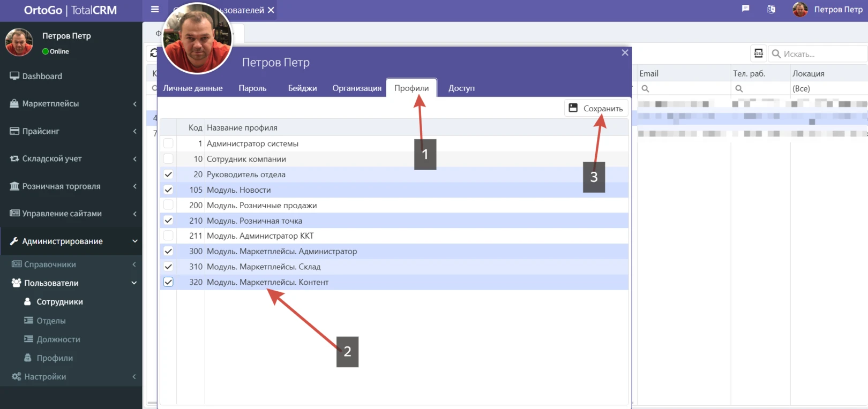Close the open users tab
Image resolution: width=868 pixels, height=409 pixels.
coord(271,10)
